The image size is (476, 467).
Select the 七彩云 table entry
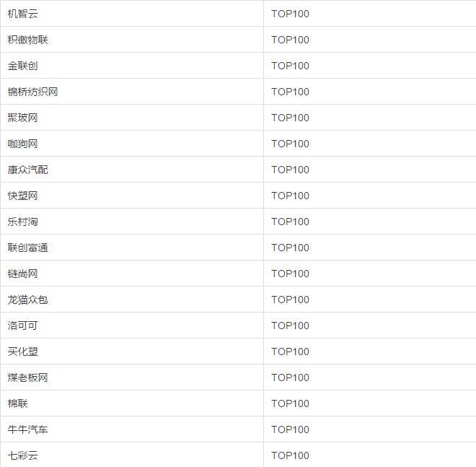tap(23, 455)
